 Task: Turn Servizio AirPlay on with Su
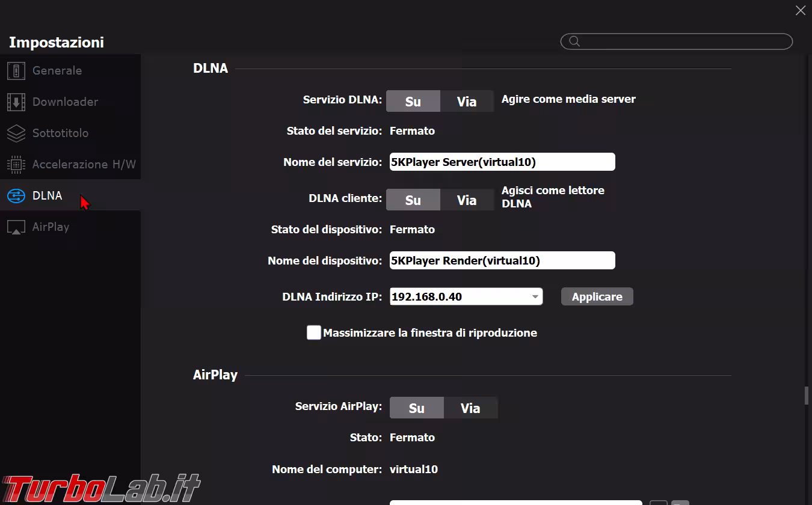(x=416, y=408)
